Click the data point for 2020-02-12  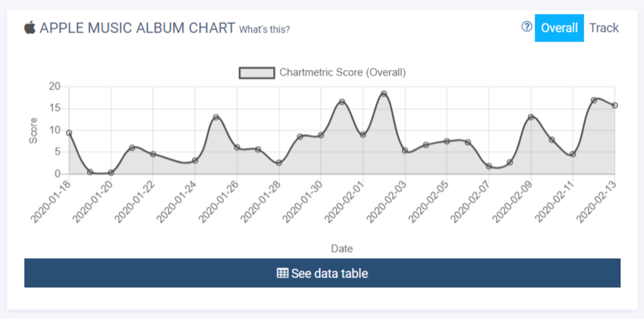click(x=594, y=100)
